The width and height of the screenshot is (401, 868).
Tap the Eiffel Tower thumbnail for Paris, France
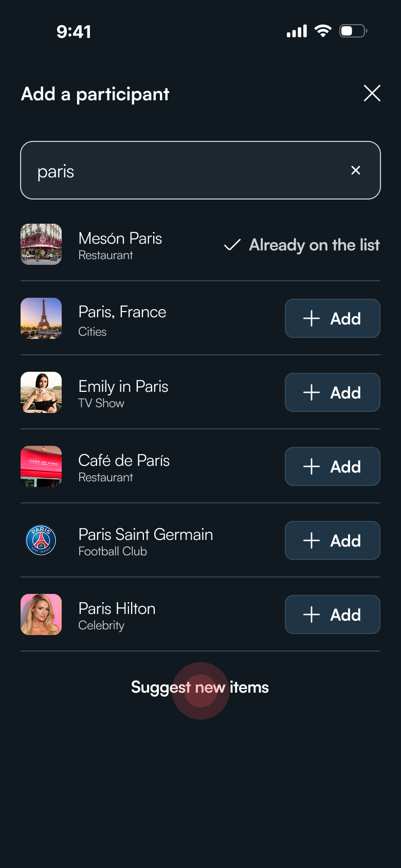tap(41, 318)
